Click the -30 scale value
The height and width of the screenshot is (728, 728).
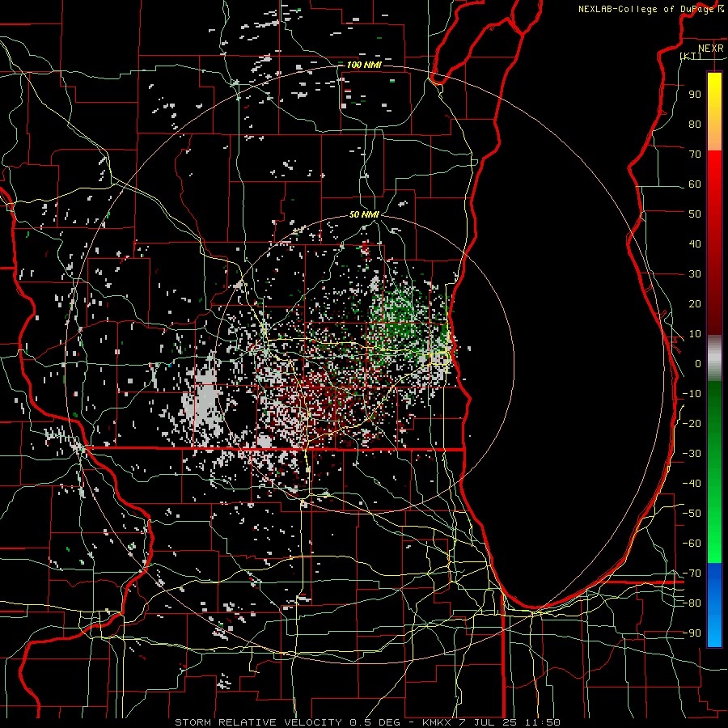[x=692, y=454]
